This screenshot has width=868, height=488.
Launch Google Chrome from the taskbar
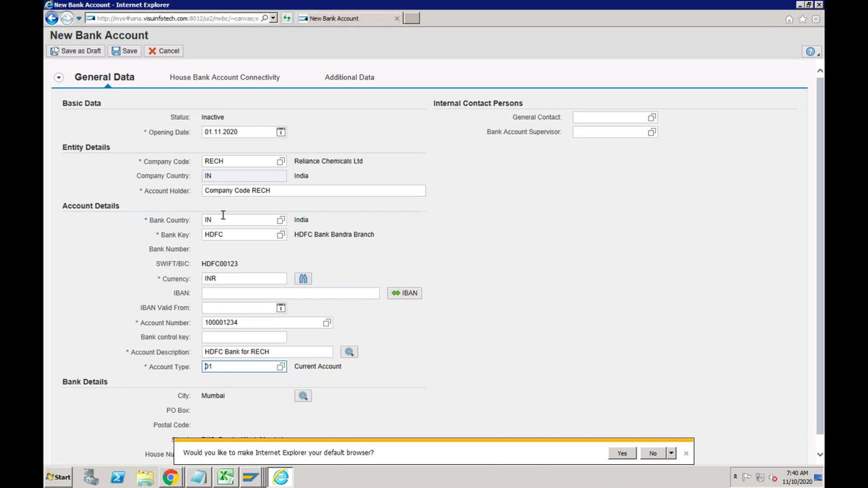[171, 477]
